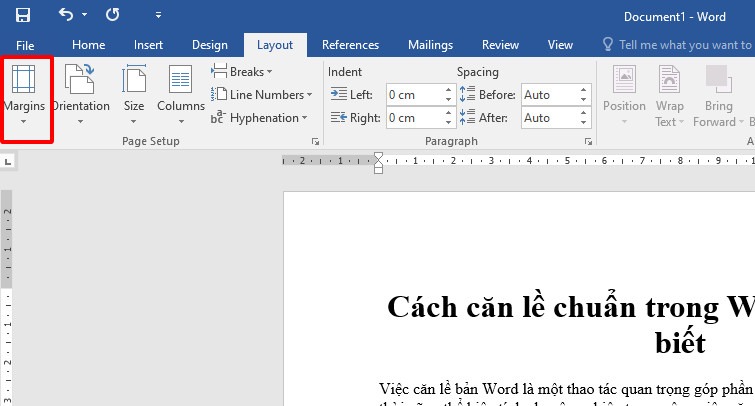Click the Redo/Repeat icon

pyautogui.click(x=112, y=15)
